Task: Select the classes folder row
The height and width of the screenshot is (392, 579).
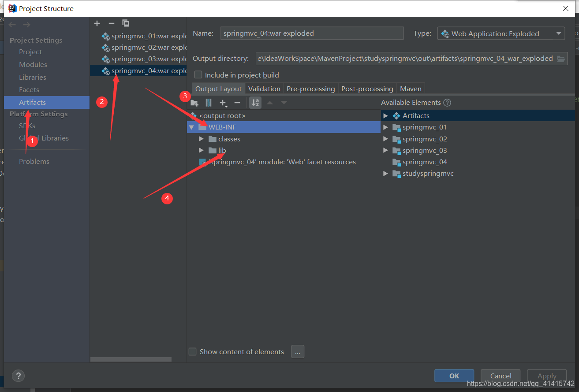Action: tap(284, 139)
